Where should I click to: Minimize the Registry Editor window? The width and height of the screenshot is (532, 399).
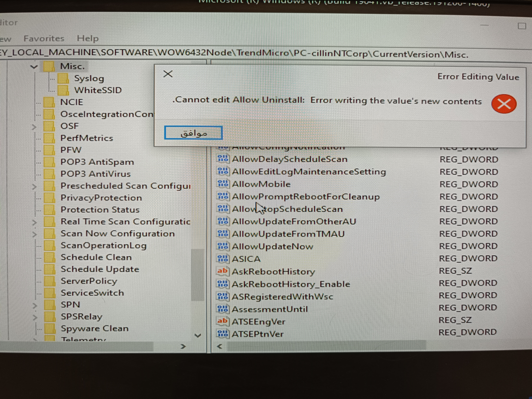pos(484,25)
